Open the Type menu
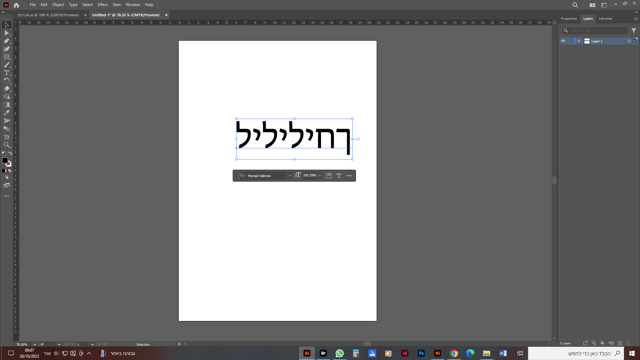 [x=73, y=5]
